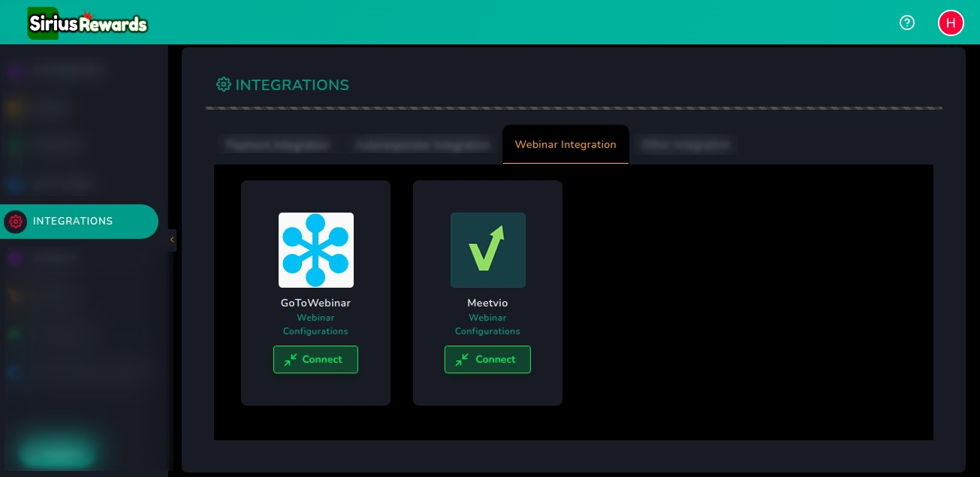Open the user avatar H menu

click(x=951, y=23)
